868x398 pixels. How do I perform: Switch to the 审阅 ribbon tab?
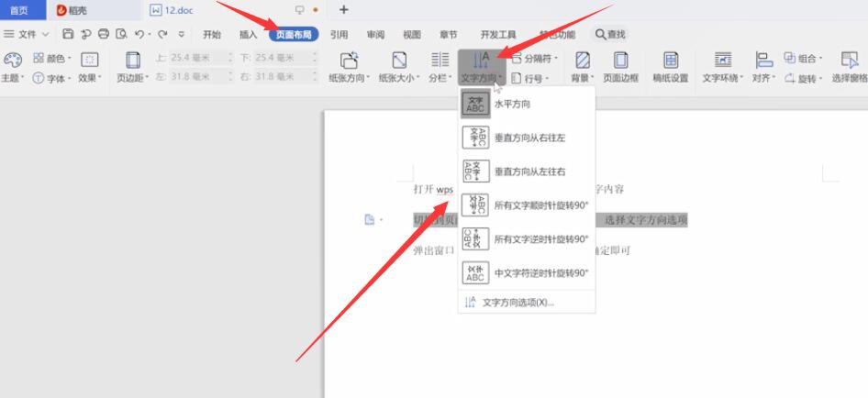375,34
